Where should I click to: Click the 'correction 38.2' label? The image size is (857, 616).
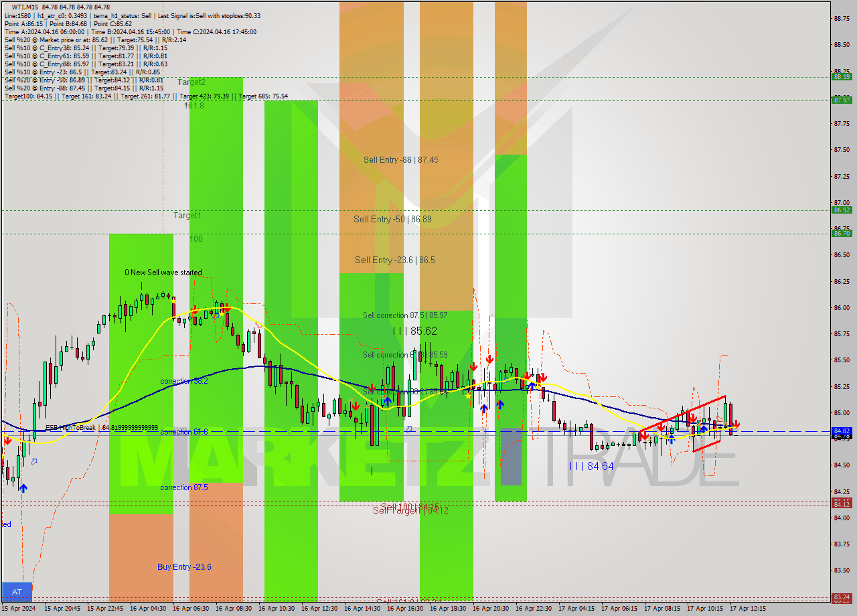pos(184,382)
